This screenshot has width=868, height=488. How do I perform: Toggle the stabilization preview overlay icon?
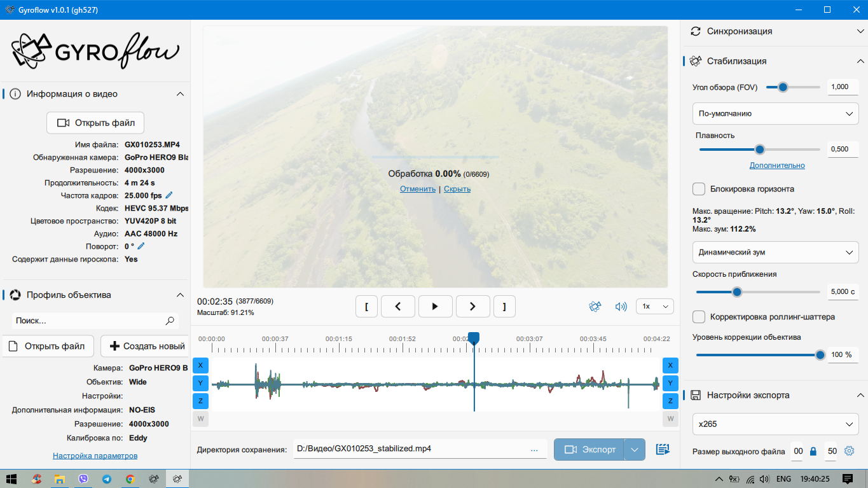coord(595,306)
